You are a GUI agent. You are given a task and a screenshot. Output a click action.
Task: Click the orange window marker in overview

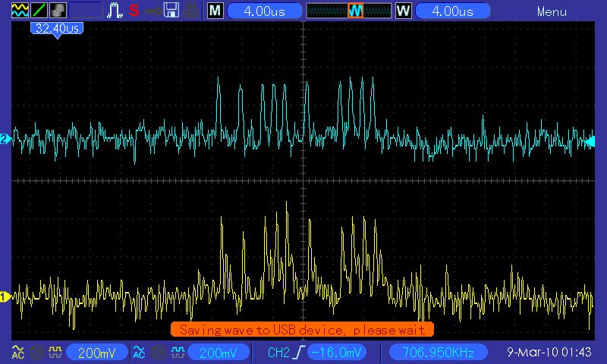(355, 11)
